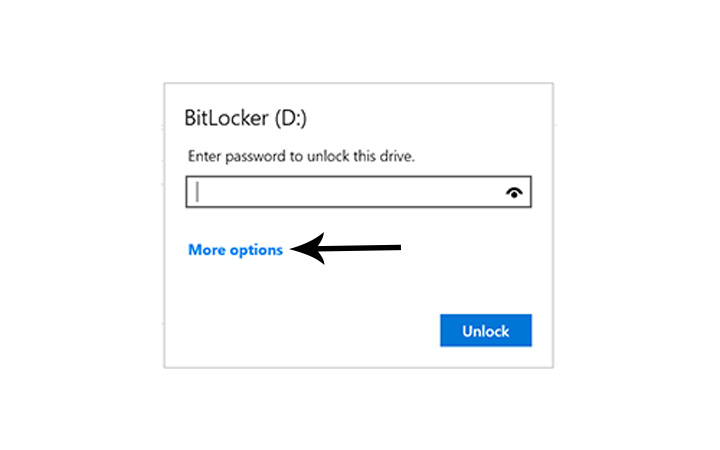This screenshot has height=450, width=720.
Task: Expand More options for drive unlock
Action: pyautogui.click(x=236, y=250)
